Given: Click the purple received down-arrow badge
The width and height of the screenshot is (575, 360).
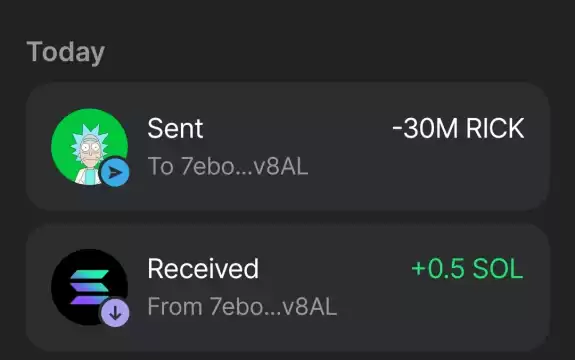Looking at the screenshot, I should point(115,313).
